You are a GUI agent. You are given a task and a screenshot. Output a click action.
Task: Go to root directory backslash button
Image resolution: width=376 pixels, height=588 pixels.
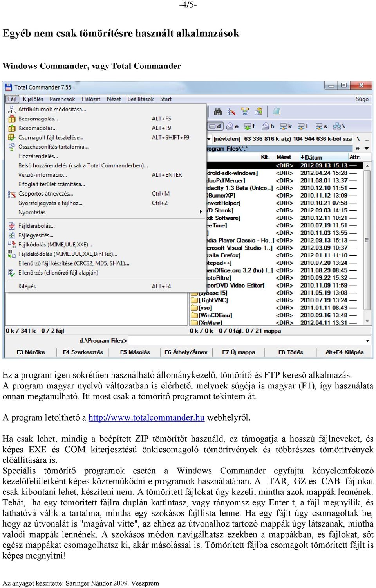click(x=358, y=139)
